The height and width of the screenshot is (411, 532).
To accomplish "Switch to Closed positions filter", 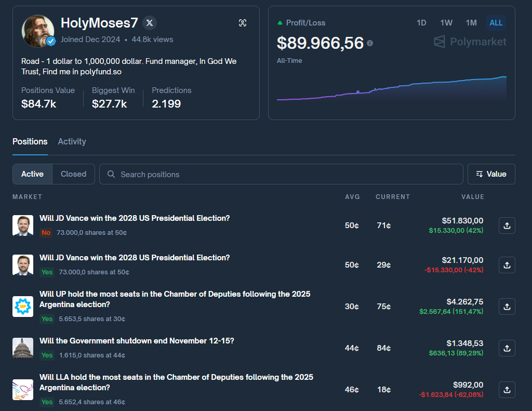I will 73,174.
